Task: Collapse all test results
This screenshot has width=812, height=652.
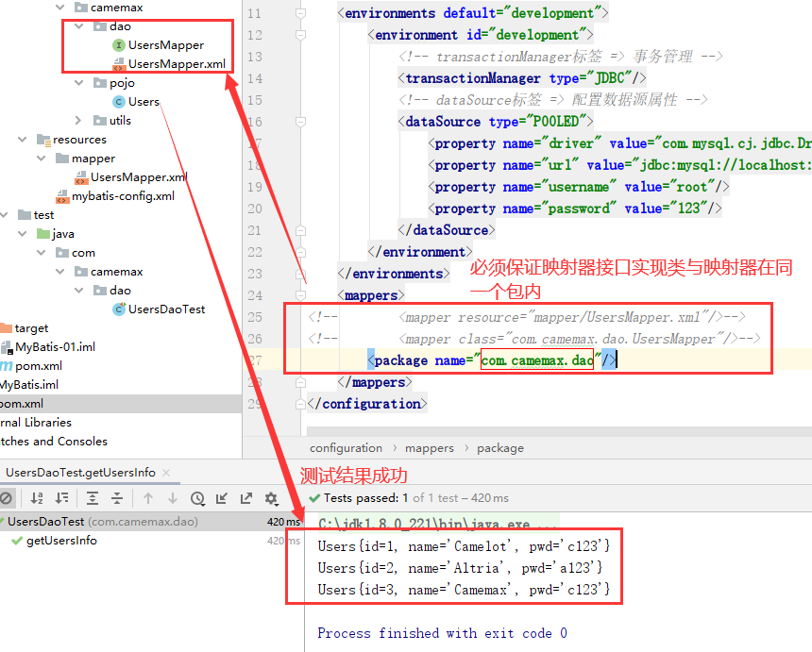Action: click(118, 498)
